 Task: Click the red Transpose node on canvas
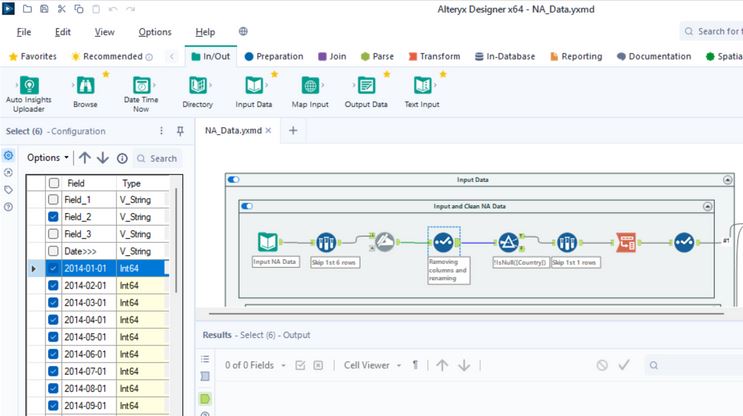(626, 242)
